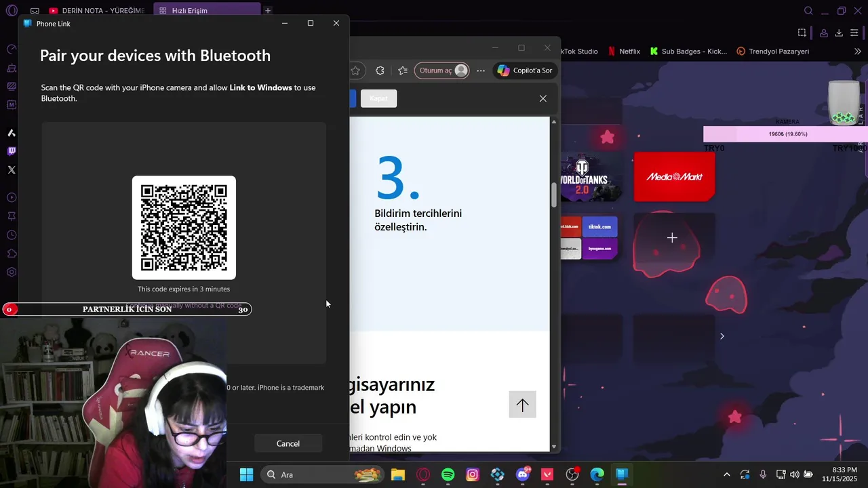
Task: Click the 'PARTNERLİK İÇİN SON' goal bar
Action: coord(127,309)
